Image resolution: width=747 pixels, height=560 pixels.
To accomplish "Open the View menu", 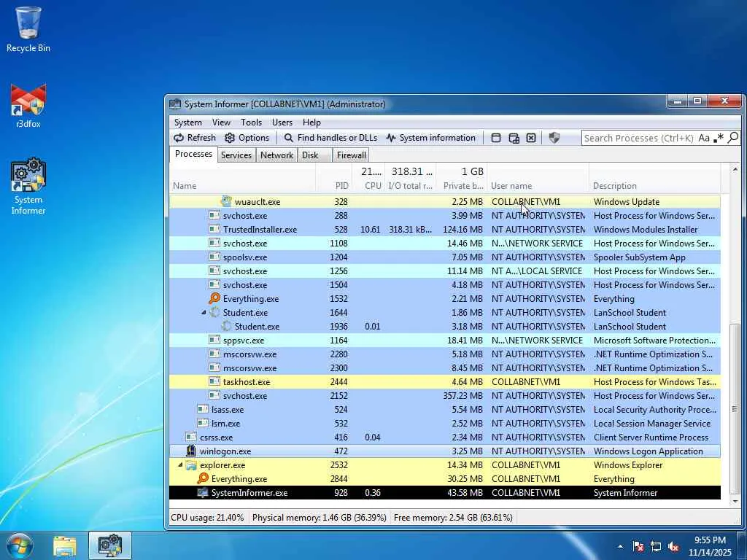I will click(221, 122).
